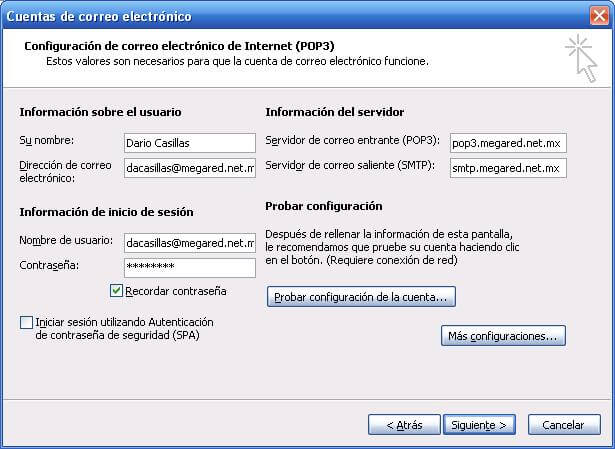Focus the incoming POP3 server field

pos(508,143)
